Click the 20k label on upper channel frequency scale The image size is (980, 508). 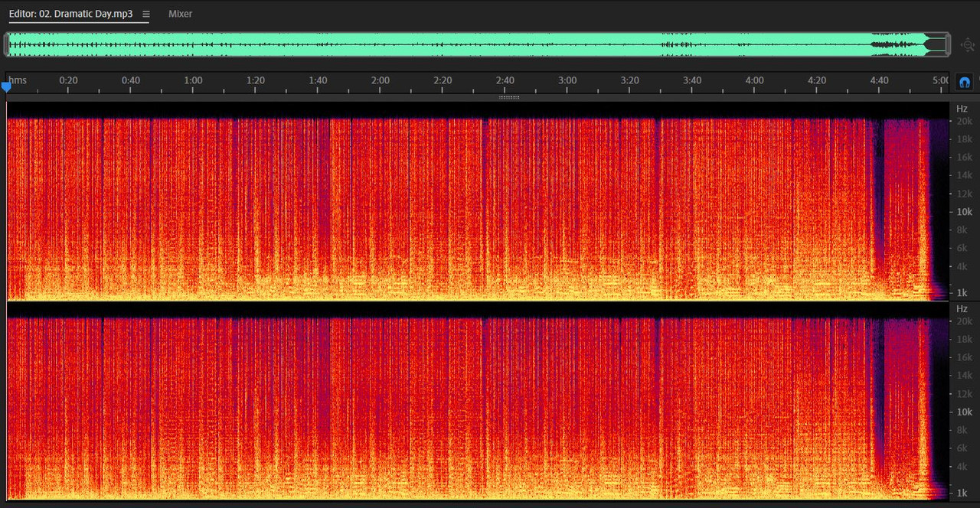[964, 121]
